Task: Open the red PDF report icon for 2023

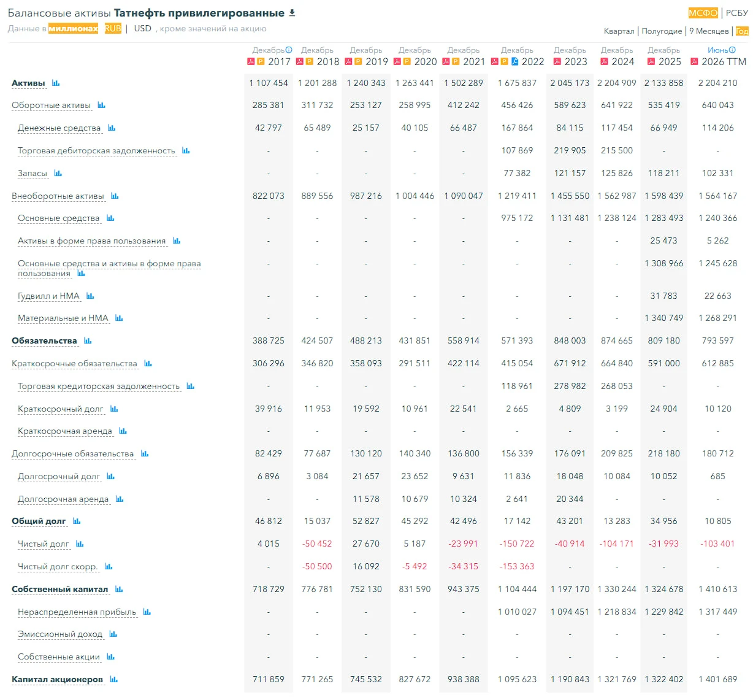Action: coord(557,61)
